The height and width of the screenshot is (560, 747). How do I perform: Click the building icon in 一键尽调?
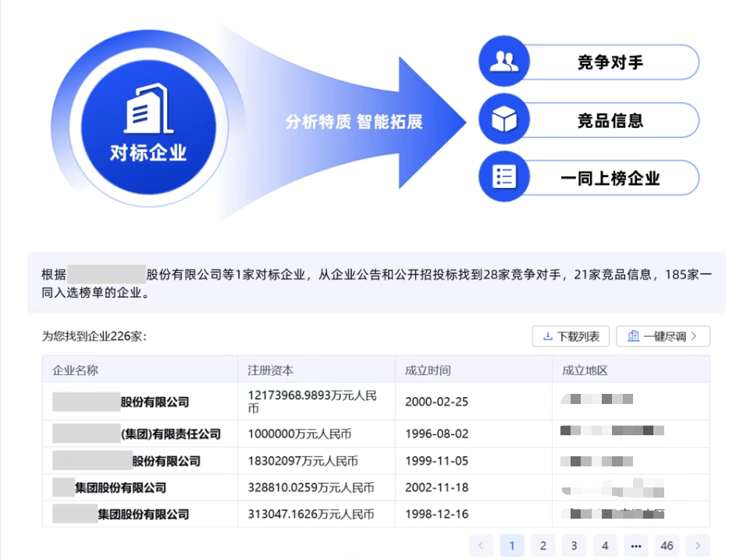tap(633, 336)
